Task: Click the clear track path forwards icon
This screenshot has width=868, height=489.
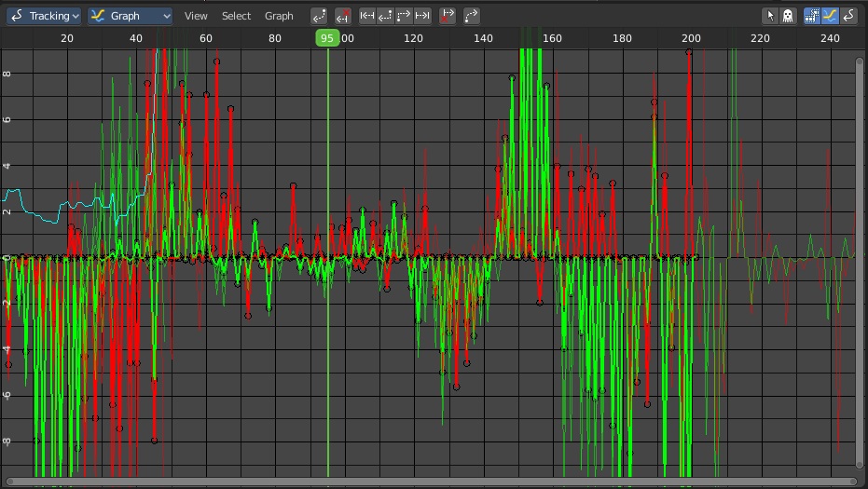Action: 448,16
